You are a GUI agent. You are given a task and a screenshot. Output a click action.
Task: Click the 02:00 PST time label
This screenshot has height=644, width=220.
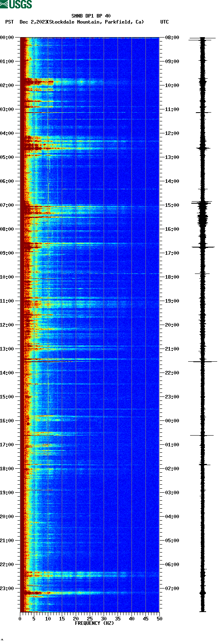(x=7, y=85)
